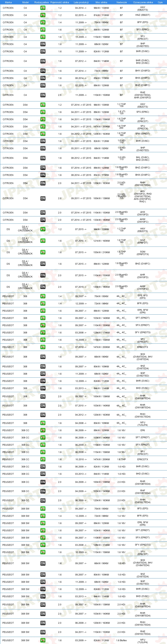Click the Lata produkcji column header
Viewport: 167px width, 644px height.
(81, 2)
